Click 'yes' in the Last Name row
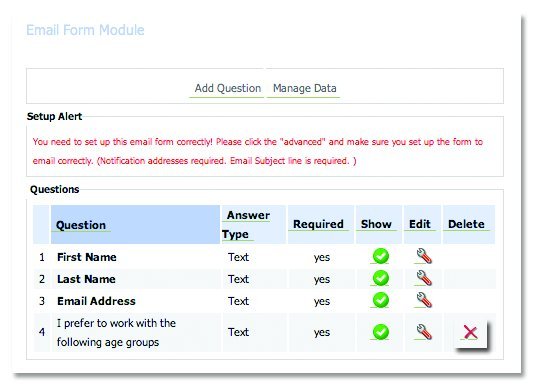 click(322, 280)
